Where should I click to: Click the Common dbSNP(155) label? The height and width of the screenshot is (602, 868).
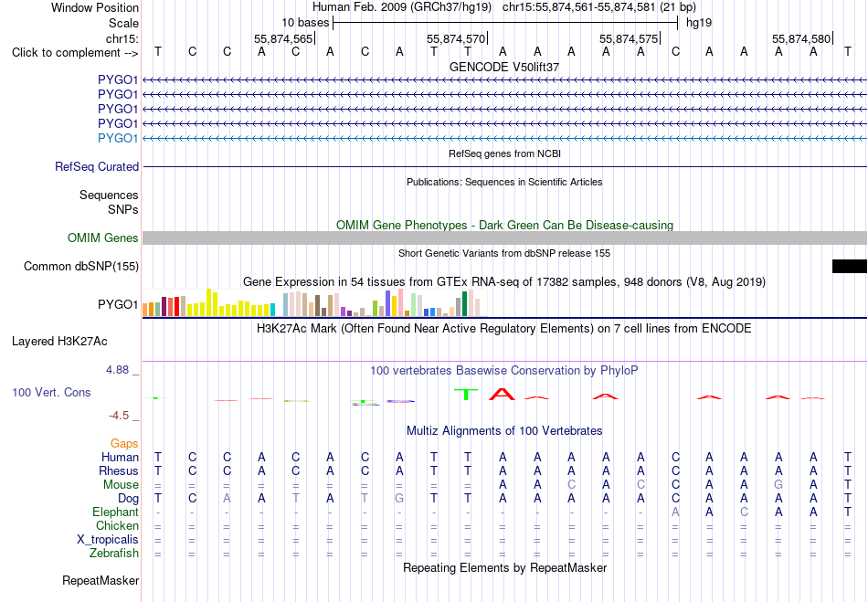tap(81, 266)
